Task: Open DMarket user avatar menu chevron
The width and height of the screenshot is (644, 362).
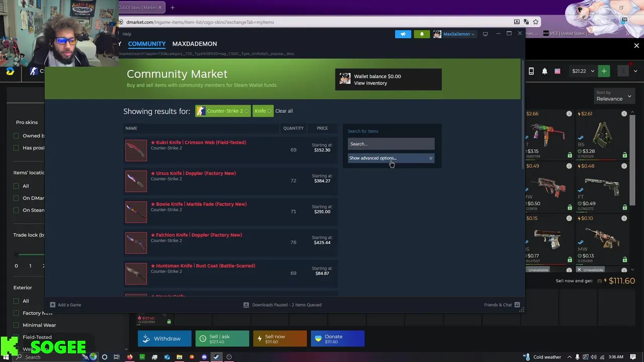Action: click(x=635, y=71)
